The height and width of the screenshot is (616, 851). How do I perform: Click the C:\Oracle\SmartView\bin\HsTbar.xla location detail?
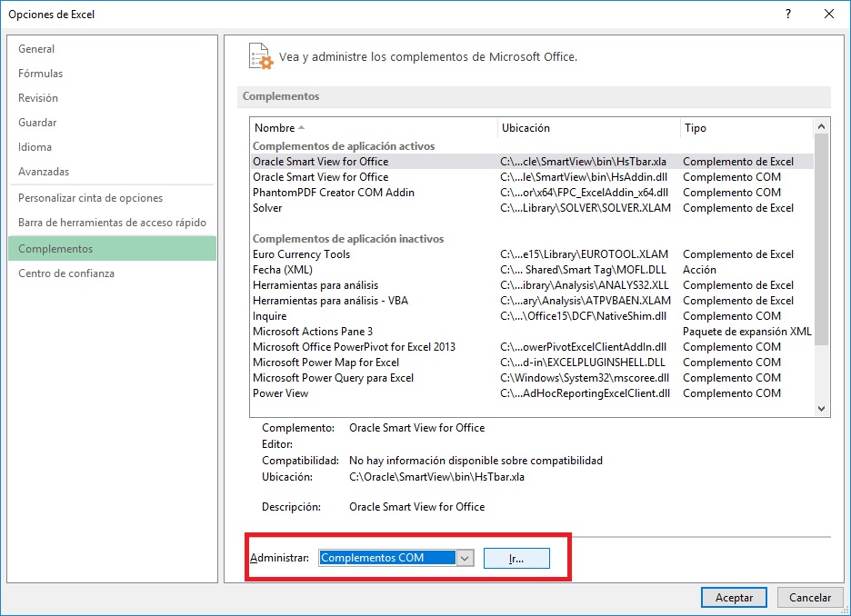point(436,477)
